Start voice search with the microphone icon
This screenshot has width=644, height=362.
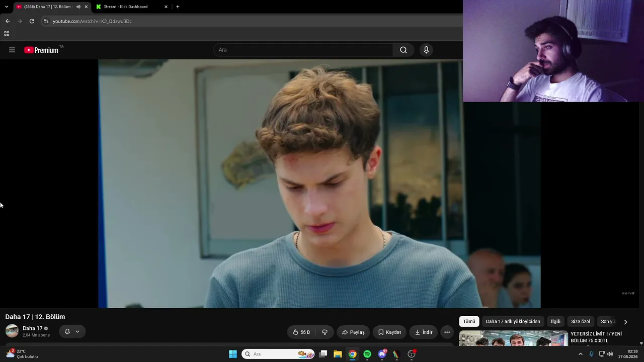(426, 50)
